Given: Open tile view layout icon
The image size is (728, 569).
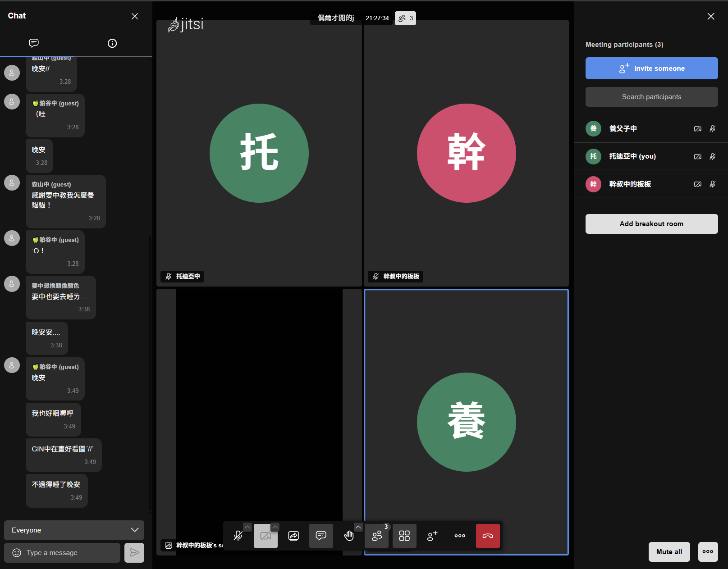Looking at the screenshot, I should [x=404, y=536].
